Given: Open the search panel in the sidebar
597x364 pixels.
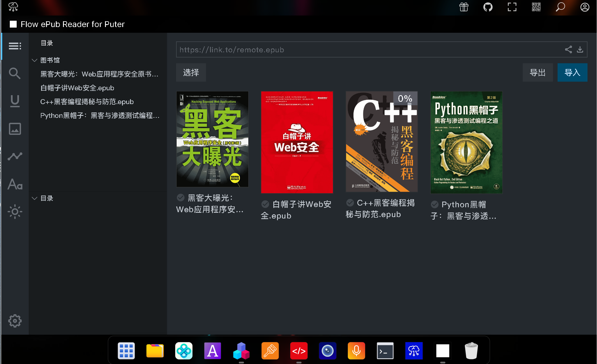Looking at the screenshot, I should click(x=14, y=73).
